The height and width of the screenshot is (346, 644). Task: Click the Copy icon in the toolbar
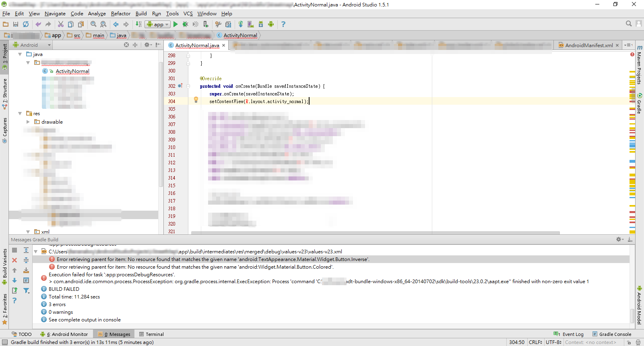pos(71,24)
